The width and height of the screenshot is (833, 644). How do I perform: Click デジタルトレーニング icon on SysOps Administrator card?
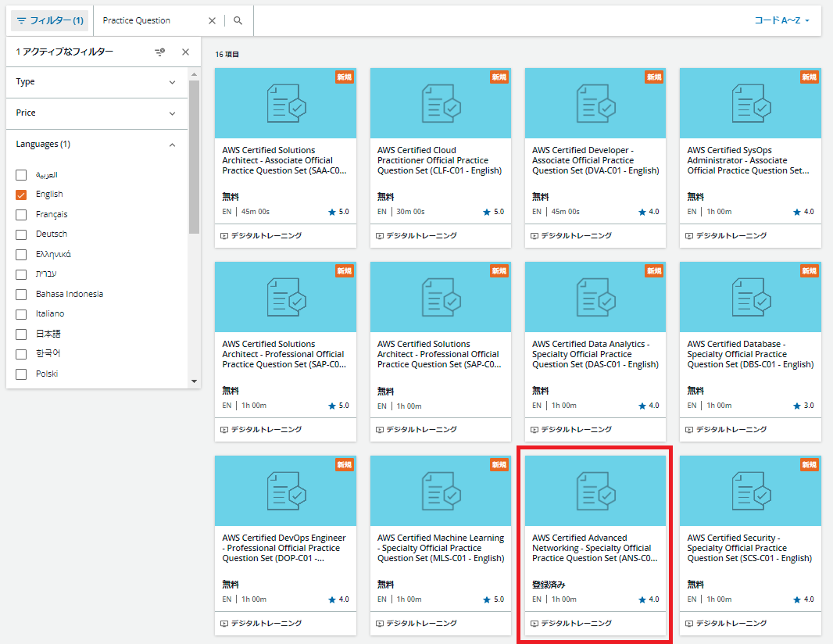pos(689,236)
